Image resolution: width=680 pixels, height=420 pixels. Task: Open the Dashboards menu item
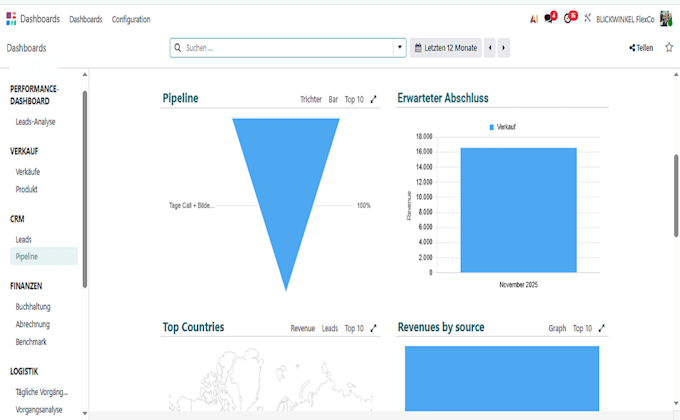pos(86,19)
